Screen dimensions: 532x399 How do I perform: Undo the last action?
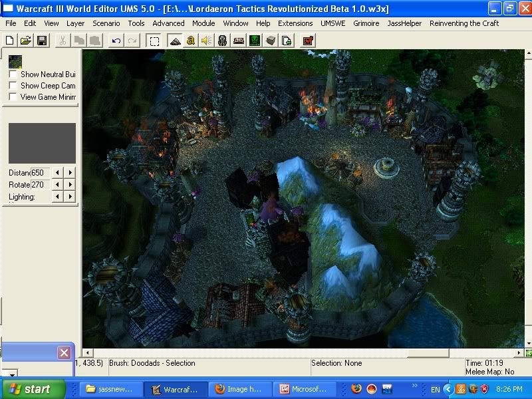(x=116, y=41)
